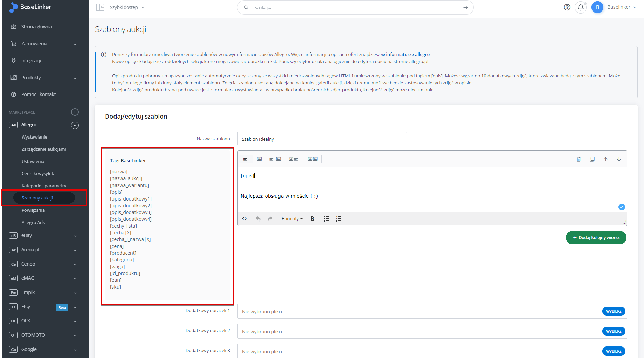The width and height of the screenshot is (644, 358).
Task: Open source code view in editor
Action: [x=244, y=219]
